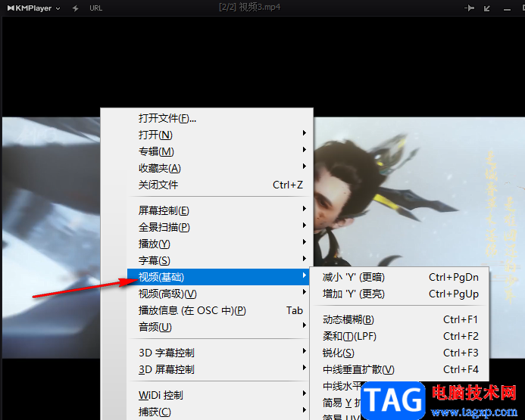This screenshot has height=420, width=525.
Task: Open the 全景扫描(P) submenu
Action: pos(220,227)
